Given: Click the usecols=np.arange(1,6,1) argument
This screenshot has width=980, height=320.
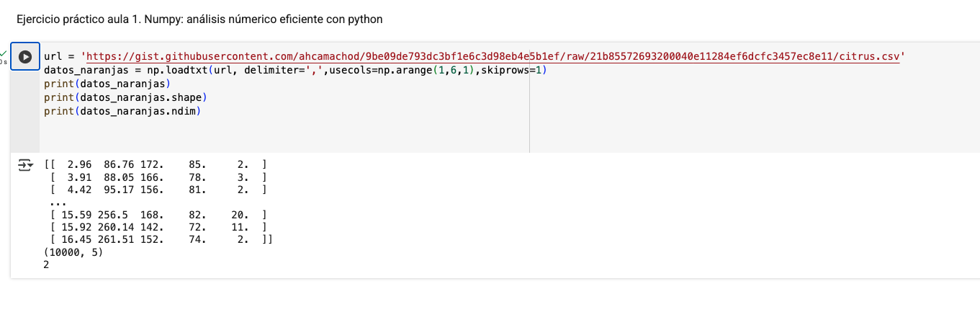Looking at the screenshot, I should point(404,70).
